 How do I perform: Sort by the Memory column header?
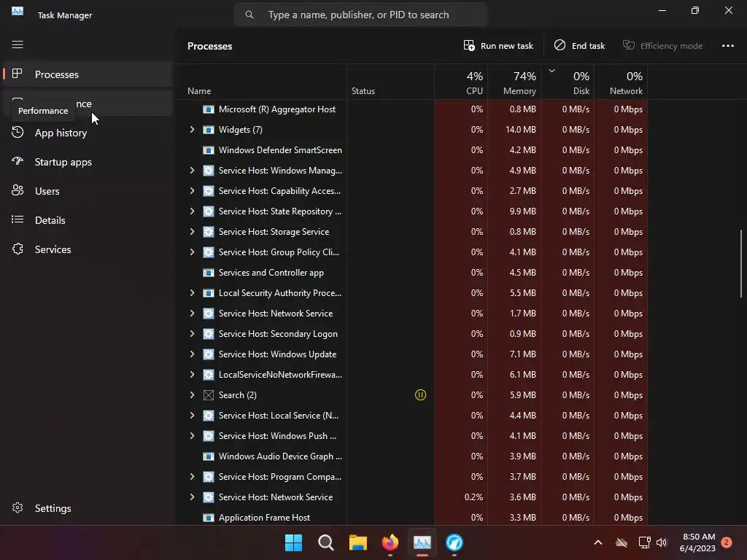click(514, 83)
